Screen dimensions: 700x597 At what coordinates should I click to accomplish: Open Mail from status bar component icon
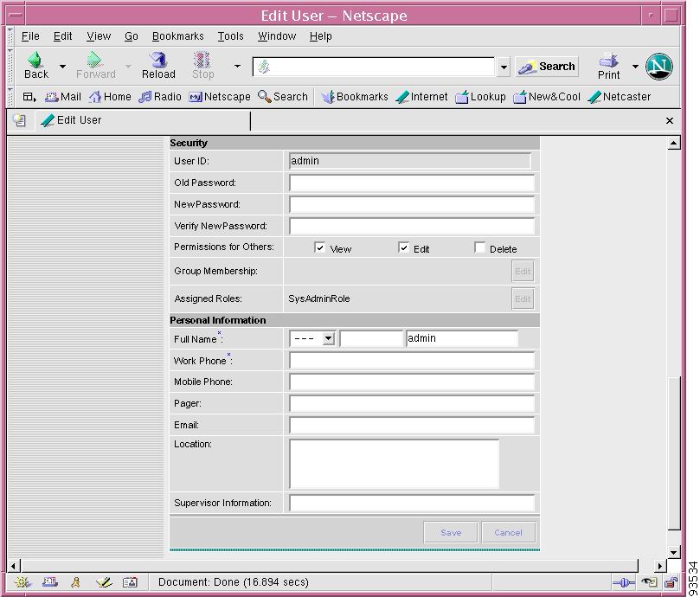tap(49, 582)
